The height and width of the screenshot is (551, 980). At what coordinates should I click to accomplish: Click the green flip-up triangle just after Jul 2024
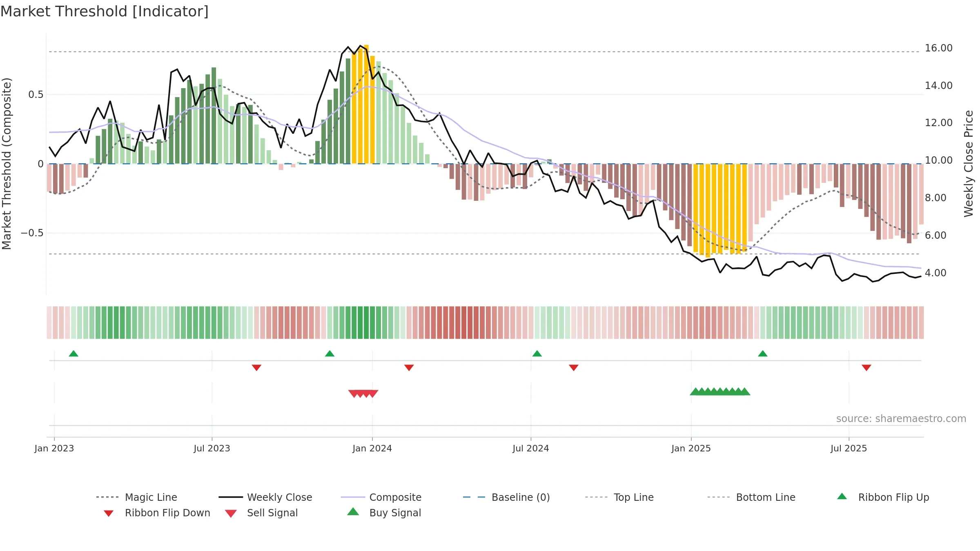coord(537,353)
